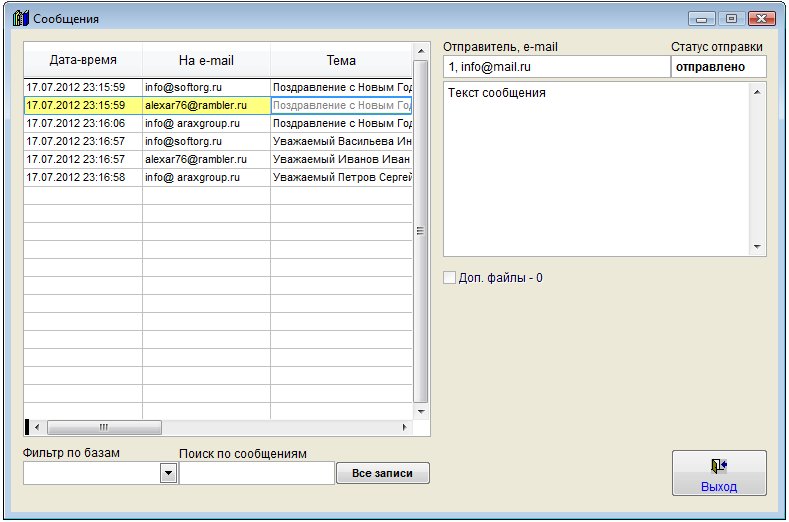Screen dimensions: 789x522
Task: Click message text scrollbar up arrow
Action: [x=757, y=92]
